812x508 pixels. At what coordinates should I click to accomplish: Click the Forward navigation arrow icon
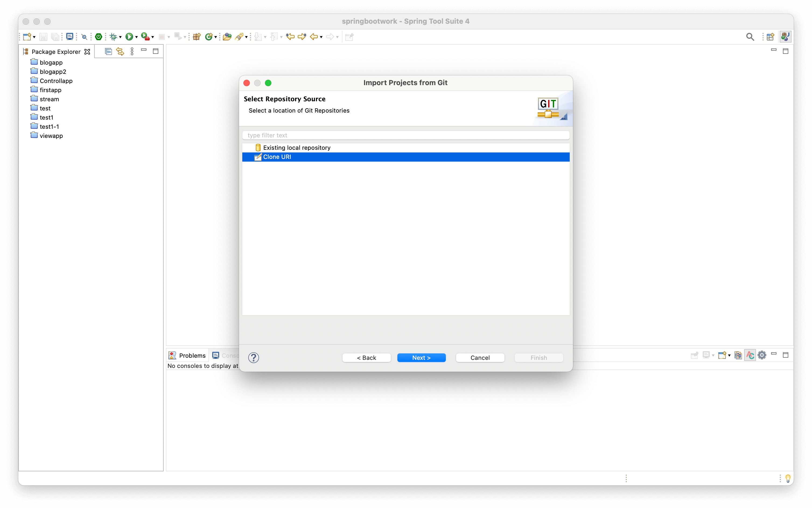coord(330,37)
